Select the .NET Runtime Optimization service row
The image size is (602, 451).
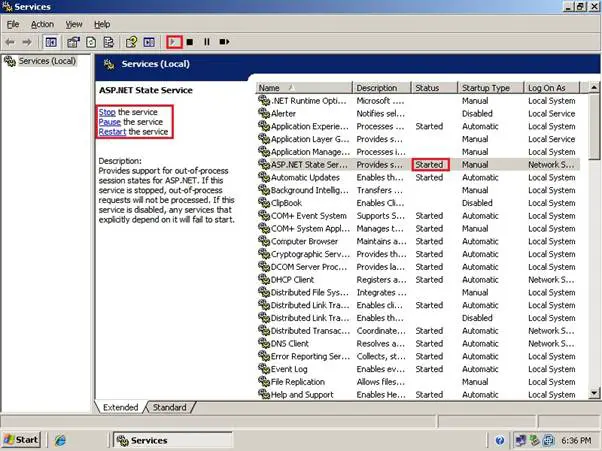coord(418,101)
